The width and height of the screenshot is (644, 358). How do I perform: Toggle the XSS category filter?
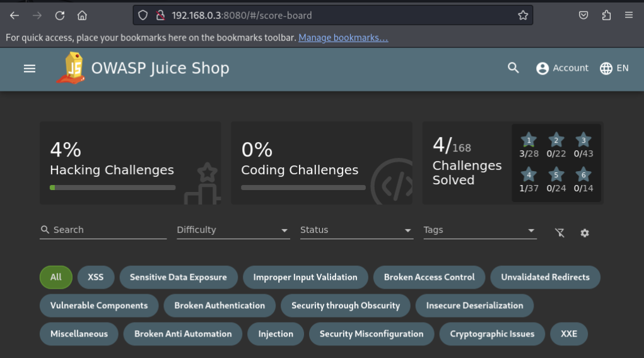[96, 277]
